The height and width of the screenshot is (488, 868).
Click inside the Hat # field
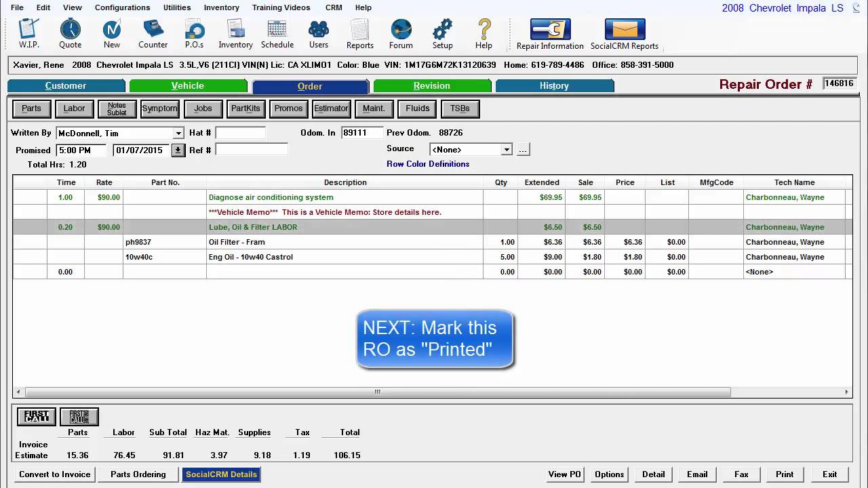(241, 133)
